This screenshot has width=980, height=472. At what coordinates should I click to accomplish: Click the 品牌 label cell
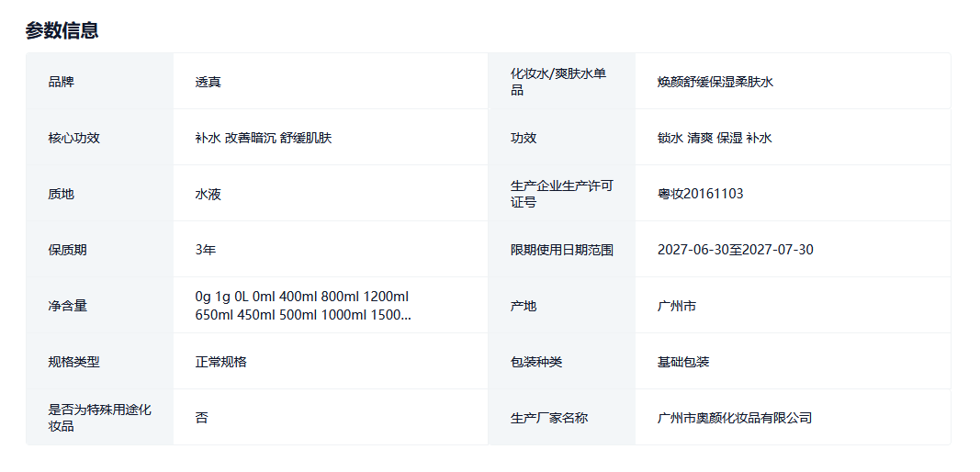point(62,82)
